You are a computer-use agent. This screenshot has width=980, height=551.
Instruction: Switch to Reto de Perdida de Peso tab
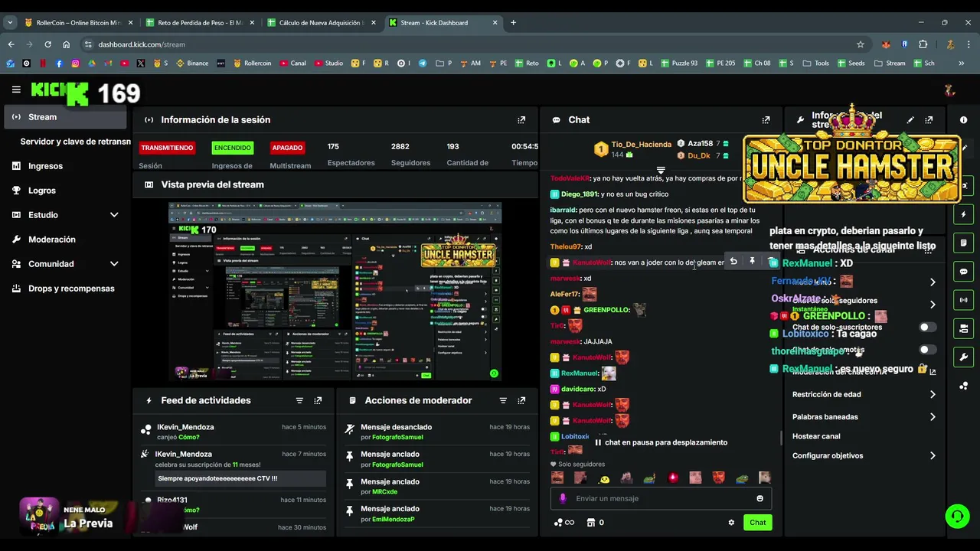[x=201, y=23]
